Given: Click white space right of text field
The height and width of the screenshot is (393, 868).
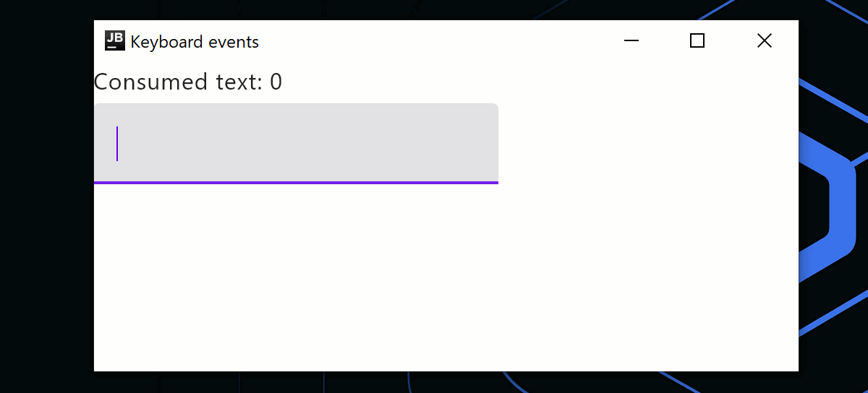Looking at the screenshot, I should (x=648, y=144).
